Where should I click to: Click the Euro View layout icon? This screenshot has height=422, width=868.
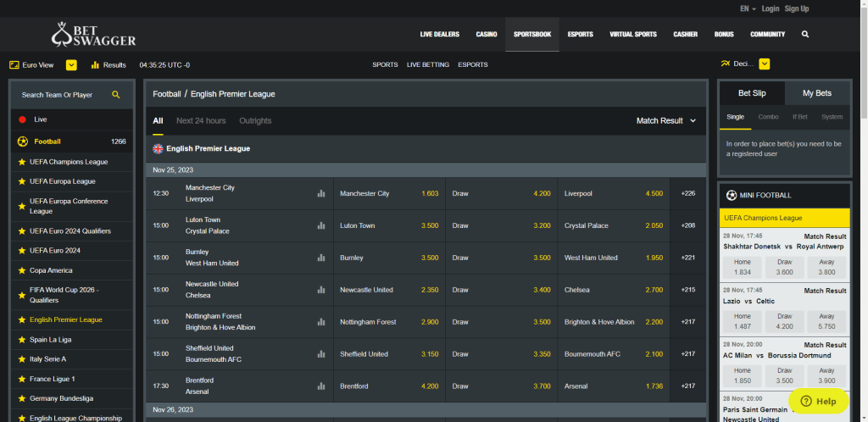pyautogui.click(x=14, y=64)
